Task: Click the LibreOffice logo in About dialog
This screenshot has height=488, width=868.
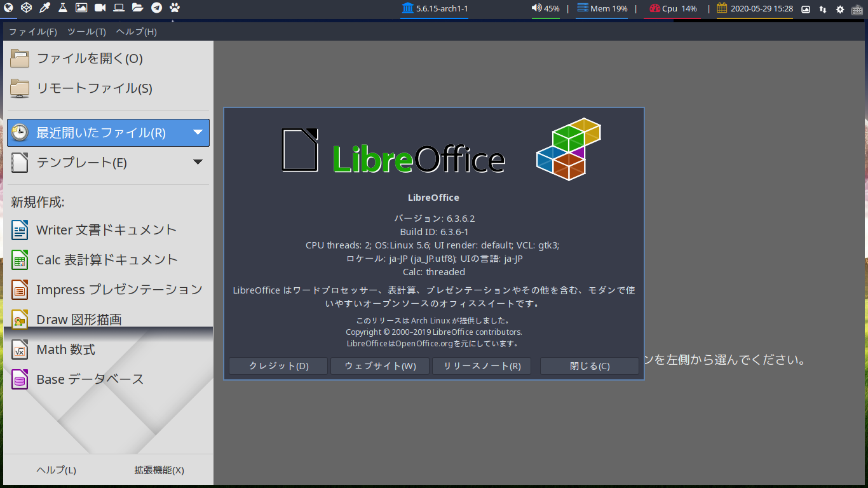Action: point(393,151)
